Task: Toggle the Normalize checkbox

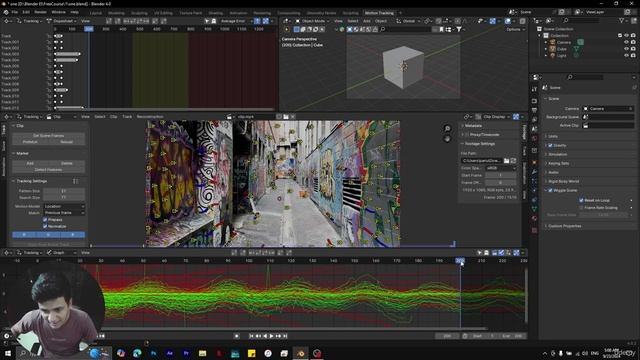Action: [45, 226]
